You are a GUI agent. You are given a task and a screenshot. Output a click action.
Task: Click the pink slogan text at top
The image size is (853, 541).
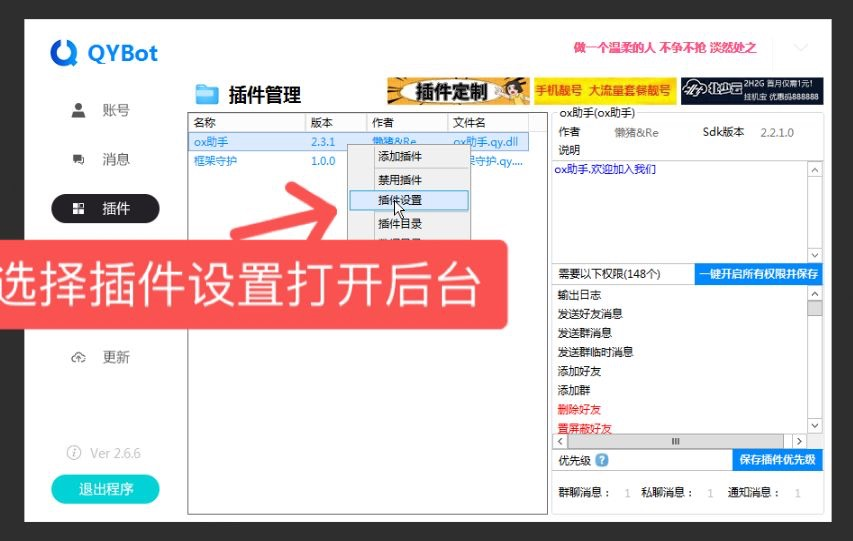point(665,47)
